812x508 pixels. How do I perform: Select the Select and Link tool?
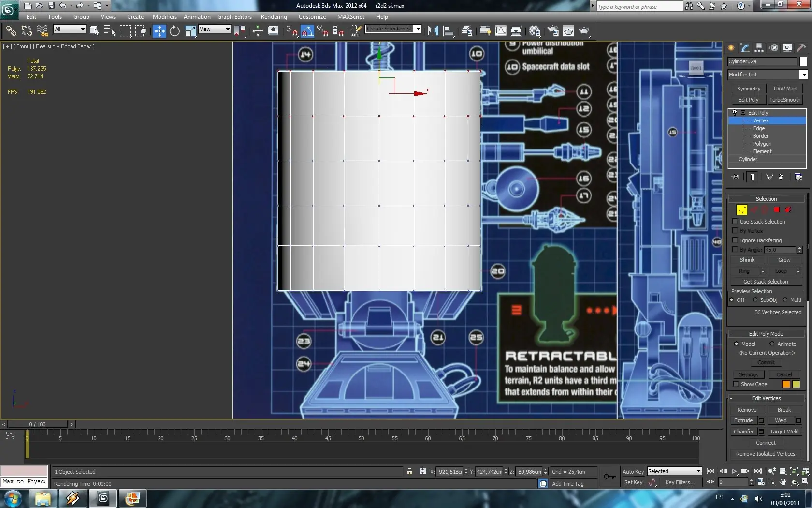point(11,31)
